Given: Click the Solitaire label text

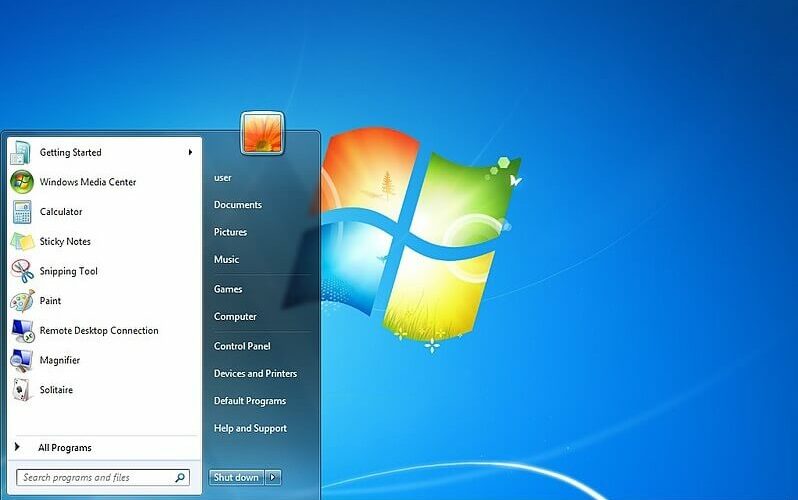Looking at the screenshot, I should tap(56, 390).
